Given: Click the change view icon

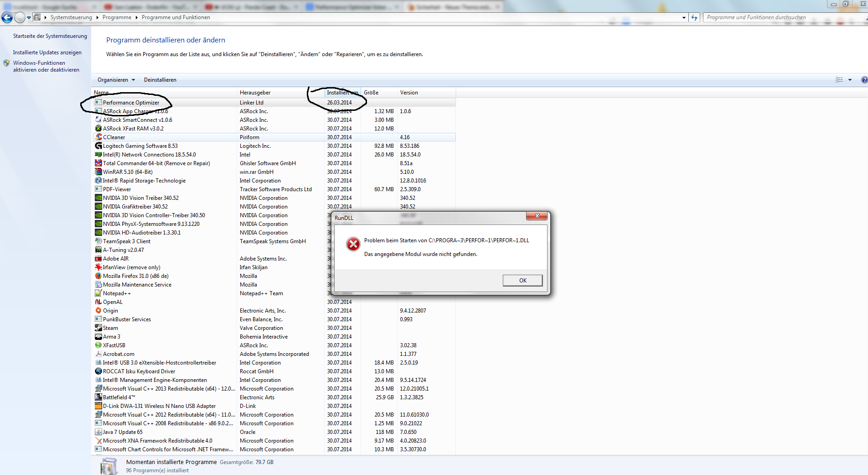Looking at the screenshot, I should 839,80.
